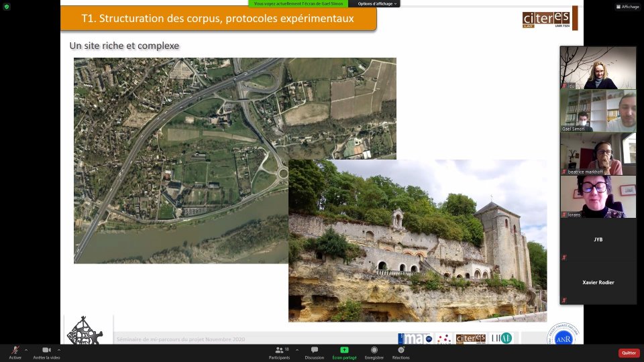Viewport: 644px width, 362px height.
Task: Click the green screen-sharing notification banner
Action: (x=298, y=4)
